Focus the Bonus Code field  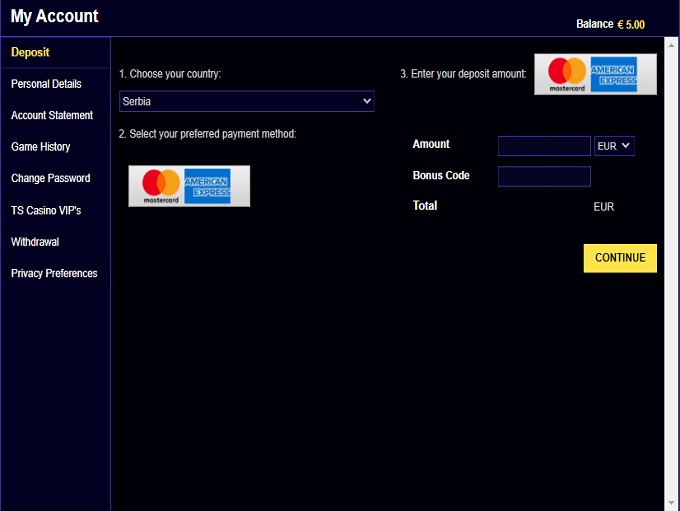[544, 177]
